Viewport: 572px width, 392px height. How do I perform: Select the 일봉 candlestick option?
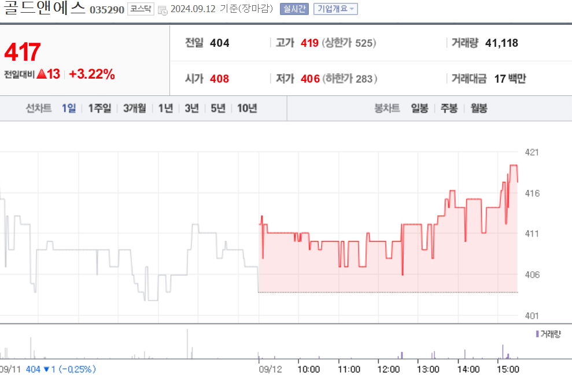[x=419, y=108]
